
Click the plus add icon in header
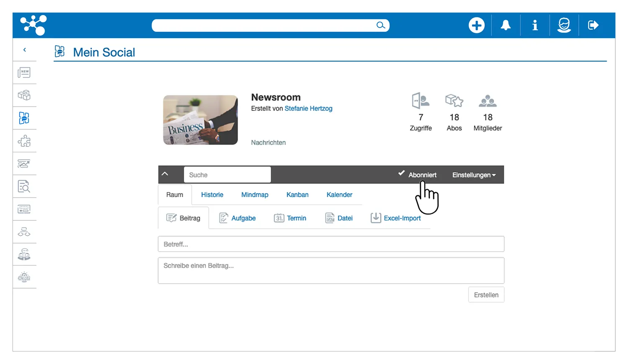[476, 26]
